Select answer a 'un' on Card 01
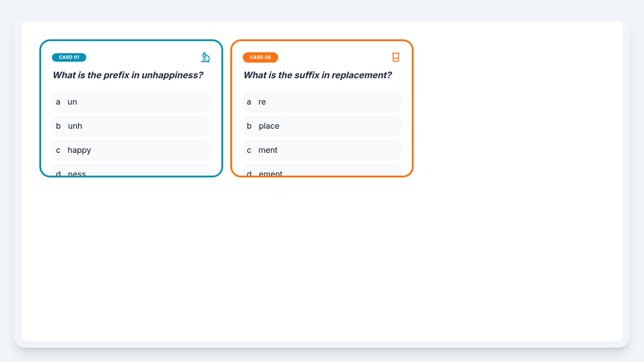644x362 pixels. pyautogui.click(x=131, y=102)
